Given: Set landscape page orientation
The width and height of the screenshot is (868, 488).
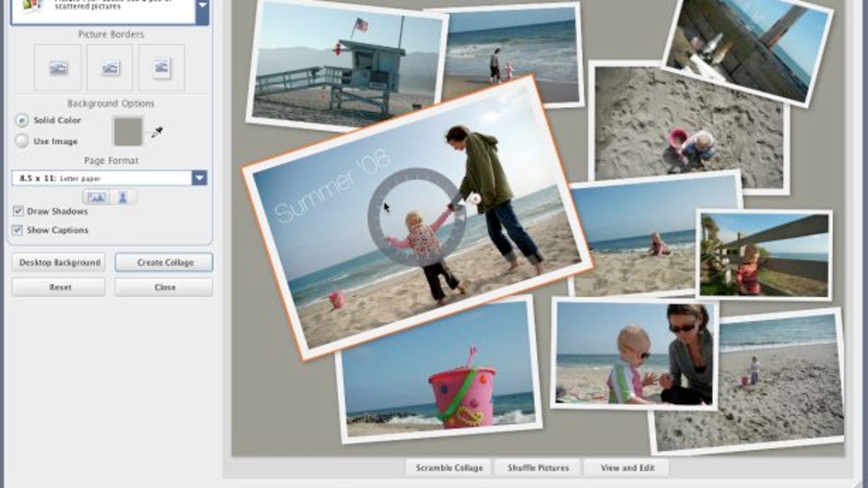Looking at the screenshot, I should [96, 196].
